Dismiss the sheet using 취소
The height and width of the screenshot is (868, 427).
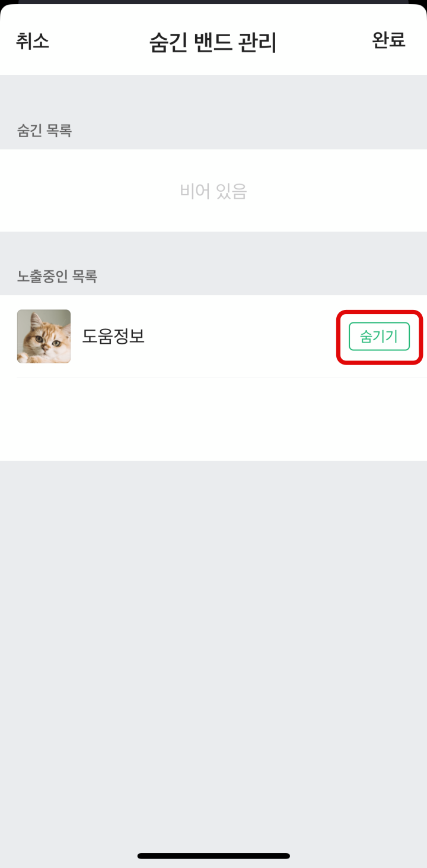tap(33, 41)
